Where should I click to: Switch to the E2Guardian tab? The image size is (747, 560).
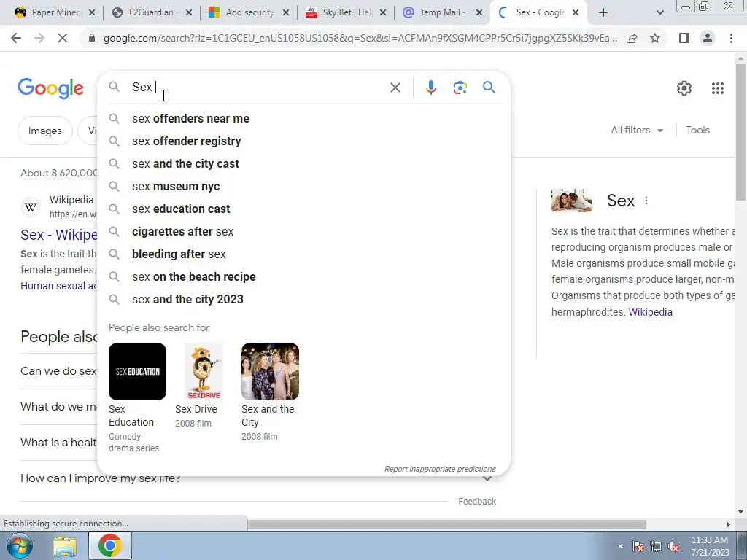(150, 12)
